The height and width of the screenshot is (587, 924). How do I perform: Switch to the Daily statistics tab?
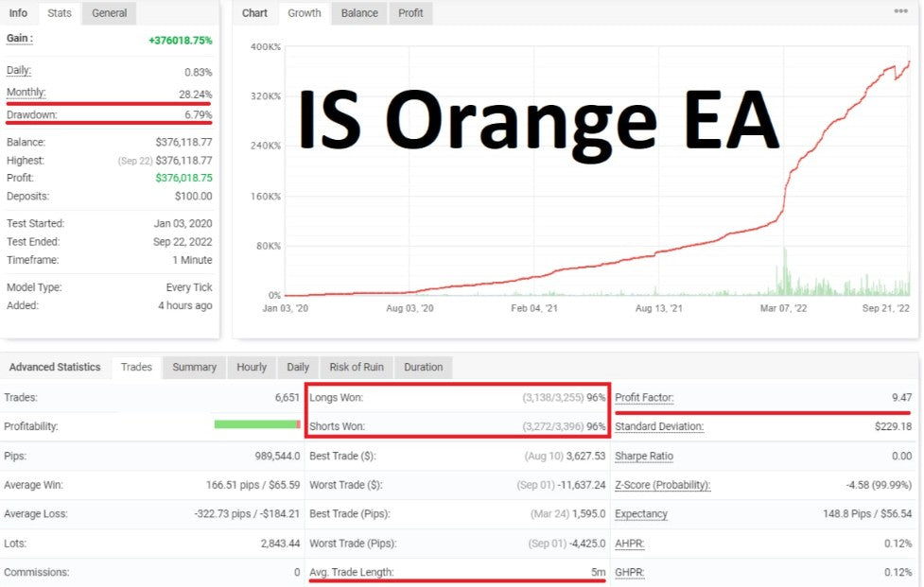click(x=298, y=367)
